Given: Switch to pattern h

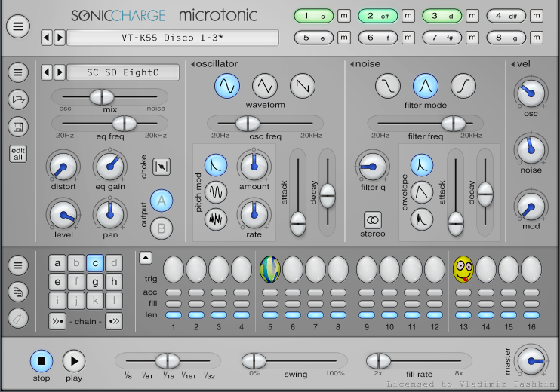Looking at the screenshot, I should (114, 282).
